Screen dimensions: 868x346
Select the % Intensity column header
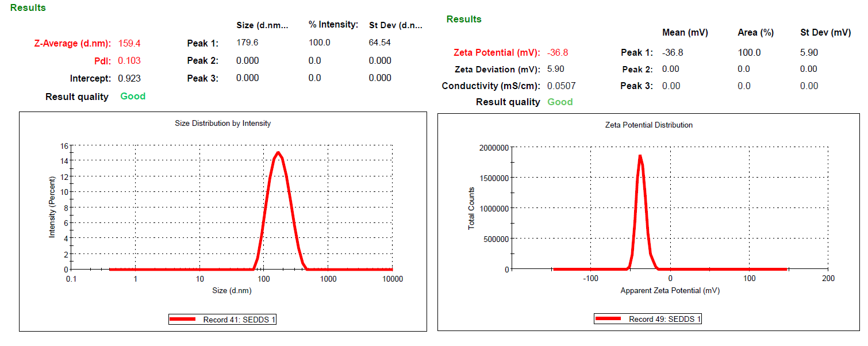pos(333,25)
